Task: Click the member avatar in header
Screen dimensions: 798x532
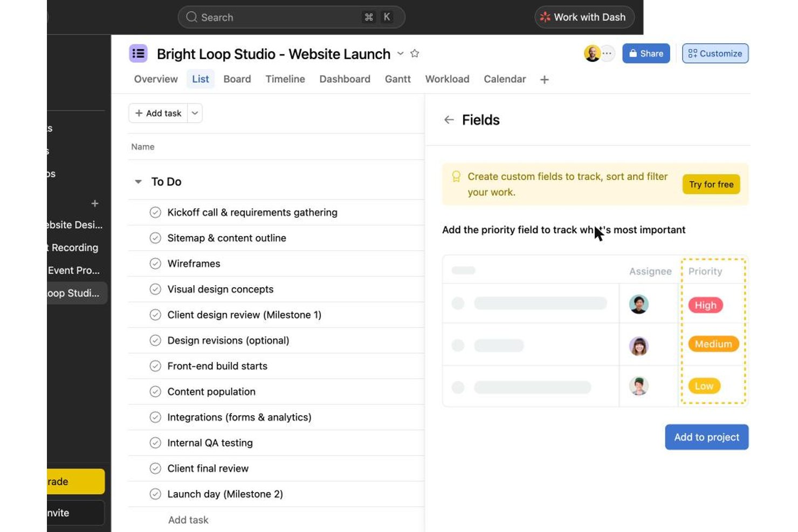Action: 592,53
